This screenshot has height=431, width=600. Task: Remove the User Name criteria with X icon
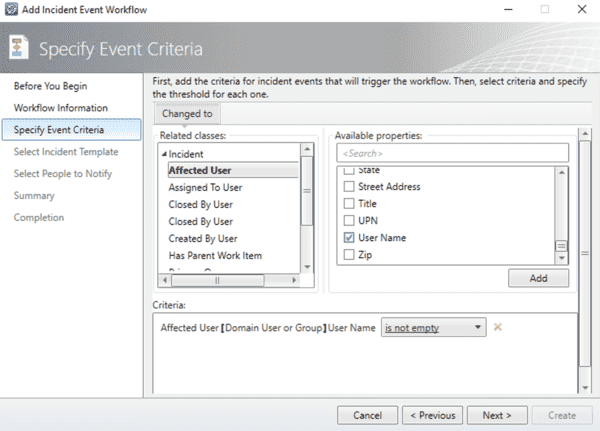[497, 327]
